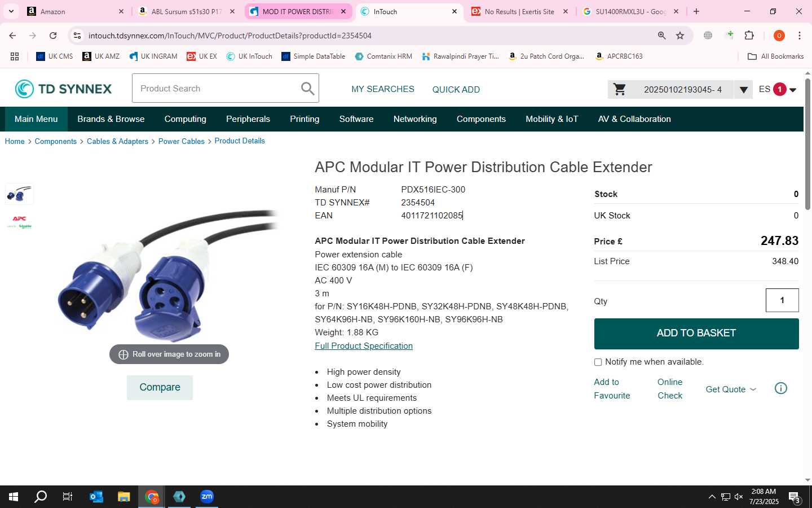Click the page vertical scrollbar
812x508 pixels.
tap(807, 144)
